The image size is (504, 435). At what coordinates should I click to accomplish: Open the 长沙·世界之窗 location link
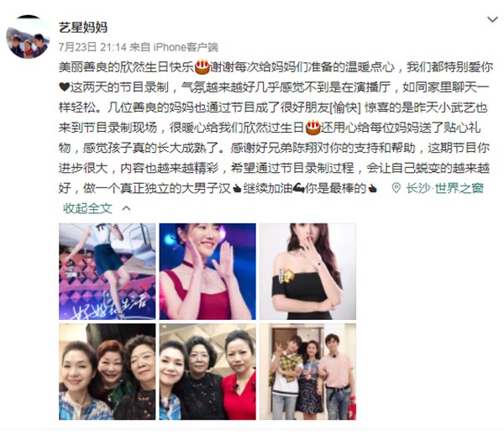point(445,188)
